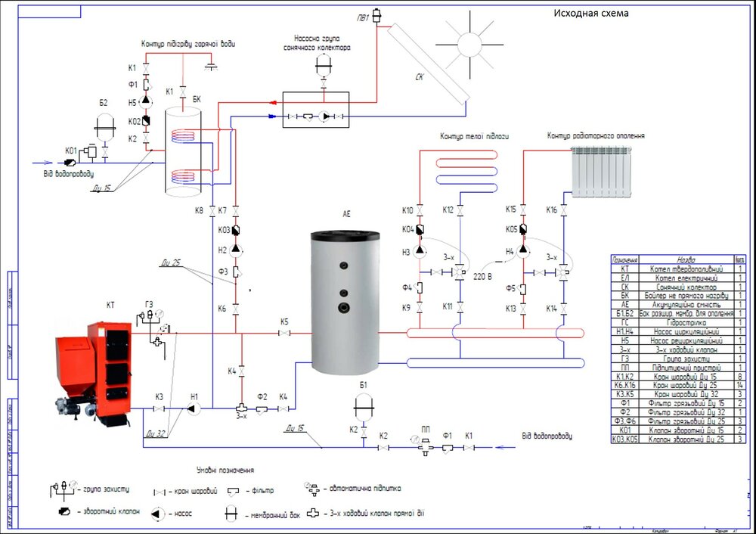756x534 pixels.
Task: Select pump Н4 on radiator circuit
Action: [x=523, y=250]
